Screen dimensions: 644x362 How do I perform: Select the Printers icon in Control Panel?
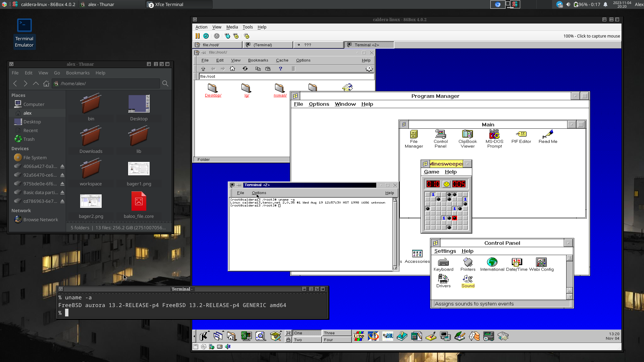coord(468,262)
